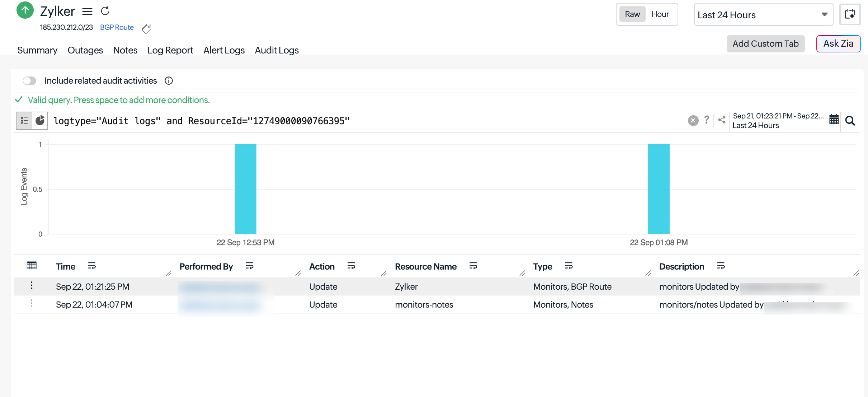868x397 pixels.
Task: Click Sep 21 – Sep 22 time range selector
Action: 778,121
